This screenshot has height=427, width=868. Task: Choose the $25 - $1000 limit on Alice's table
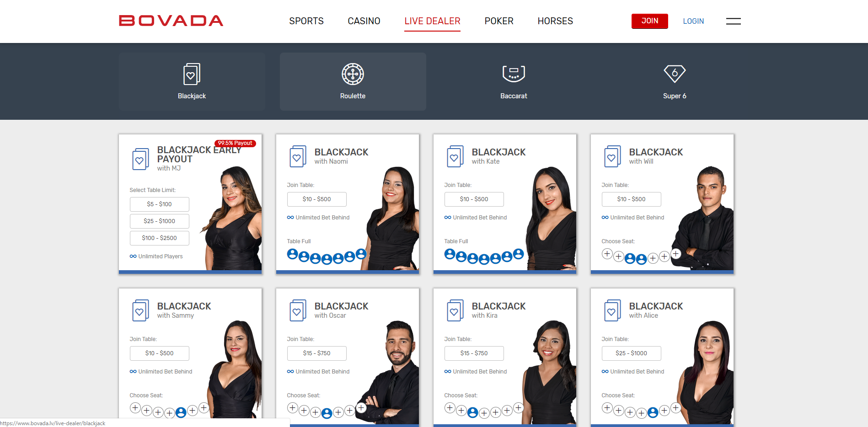(x=631, y=353)
